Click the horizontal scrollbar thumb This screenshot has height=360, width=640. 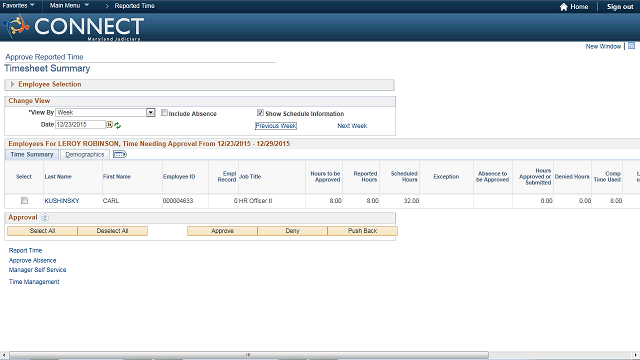tap(249, 355)
